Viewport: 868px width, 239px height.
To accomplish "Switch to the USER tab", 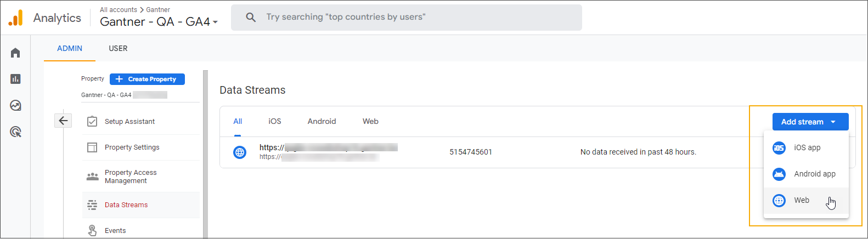I will pos(118,48).
